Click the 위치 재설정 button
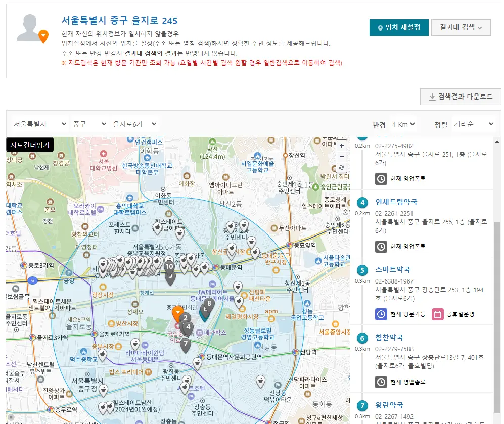The image size is (504, 424). point(399,28)
